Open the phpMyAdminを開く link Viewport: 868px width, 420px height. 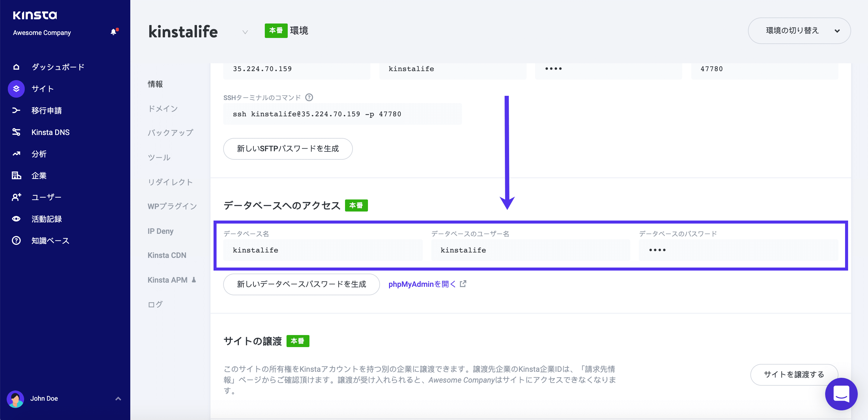click(422, 284)
